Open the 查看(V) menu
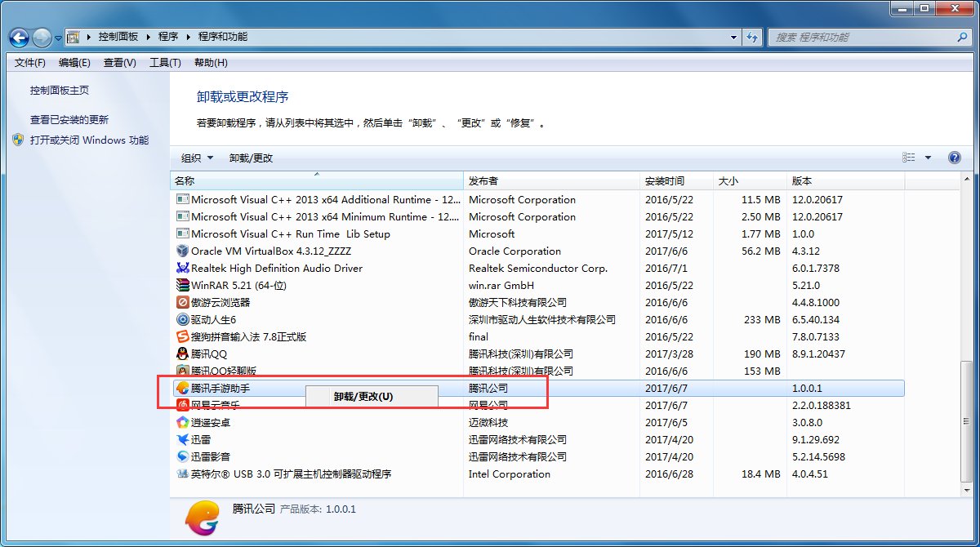This screenshot has width=980, height=547. tap(118, 62)
